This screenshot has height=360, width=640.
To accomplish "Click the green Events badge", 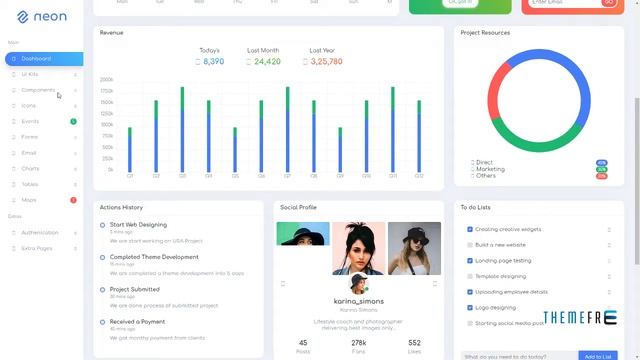I will 73,122.
